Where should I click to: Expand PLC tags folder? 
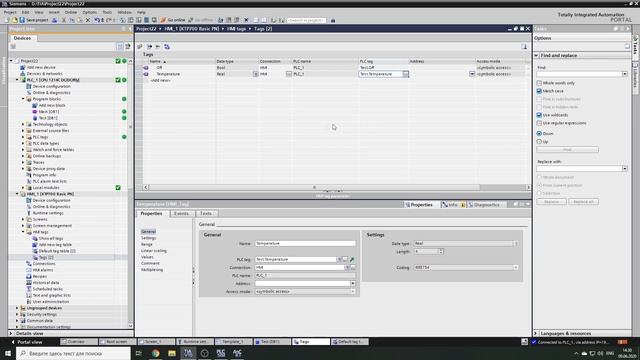tap(23, 137)
